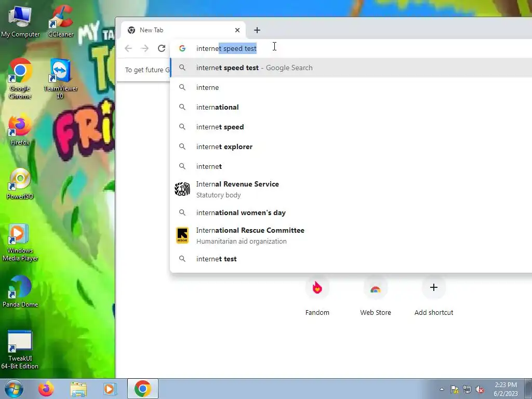Choose the 'internet test' suggestion

(x=351, y=259)
